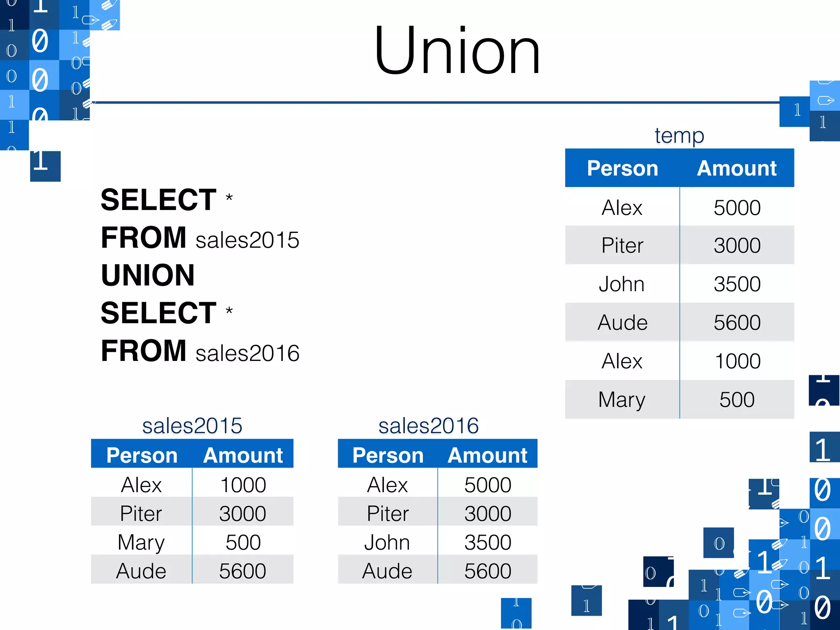Select John cell in sales2016 table
840x630 pixels.
387,542
